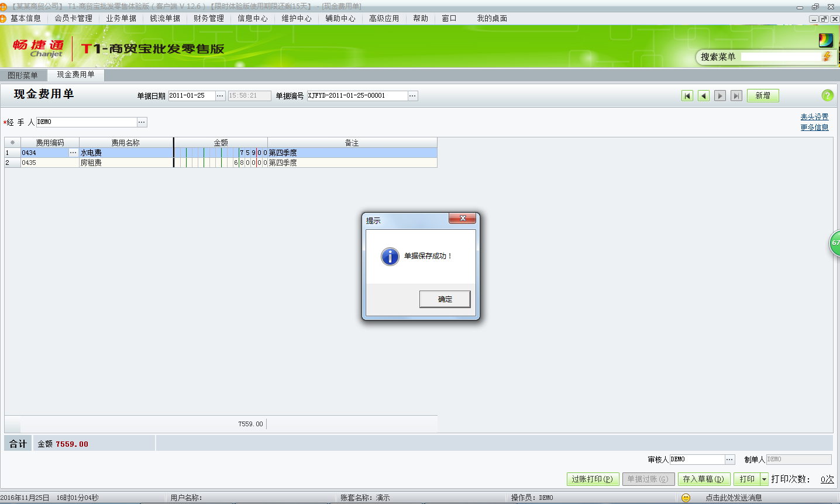Open 财务管理 menu
The image size is (840, 504).
coord(209,18)
